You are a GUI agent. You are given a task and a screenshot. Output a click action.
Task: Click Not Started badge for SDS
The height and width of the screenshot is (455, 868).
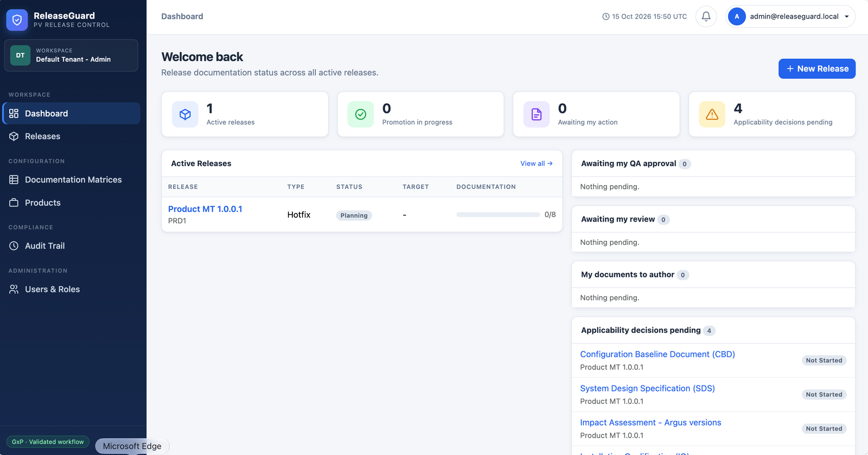[x=824, y=395]
